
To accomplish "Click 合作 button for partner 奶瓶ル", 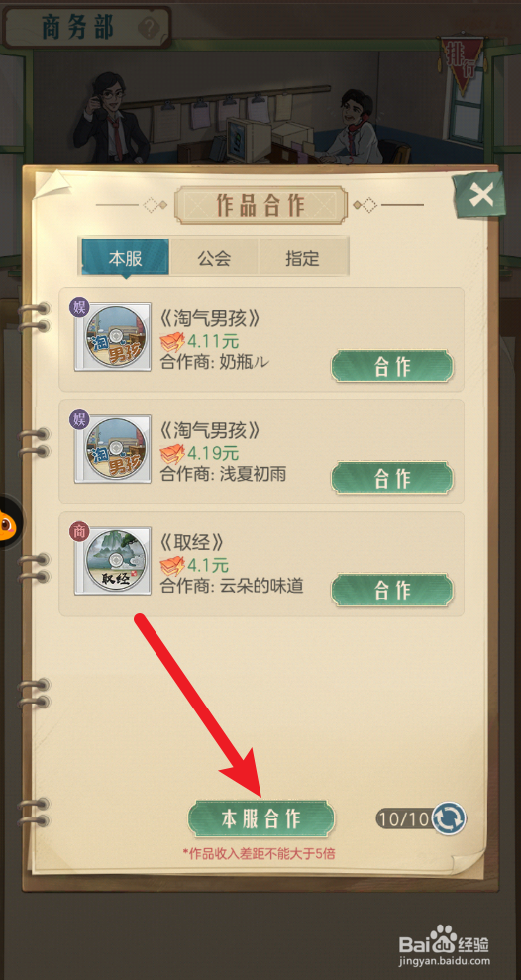I will click(391, 367).
